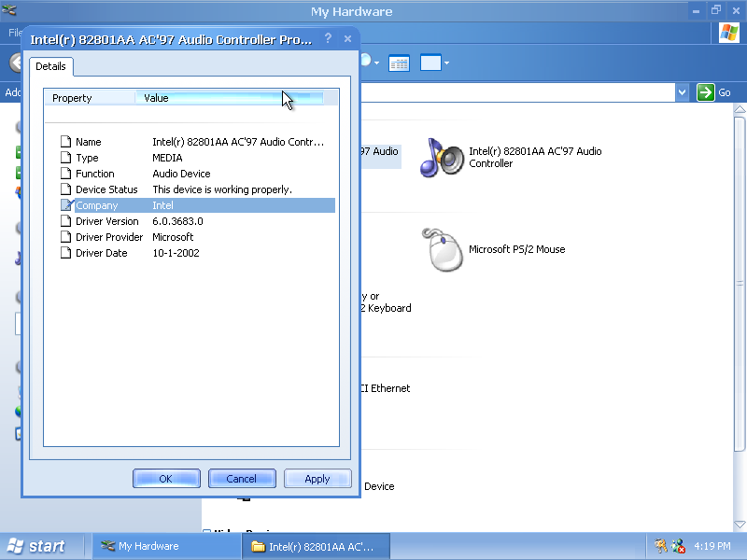
Task: Select the Details tab
Action: pyautogui.click(x=51, y=66)
